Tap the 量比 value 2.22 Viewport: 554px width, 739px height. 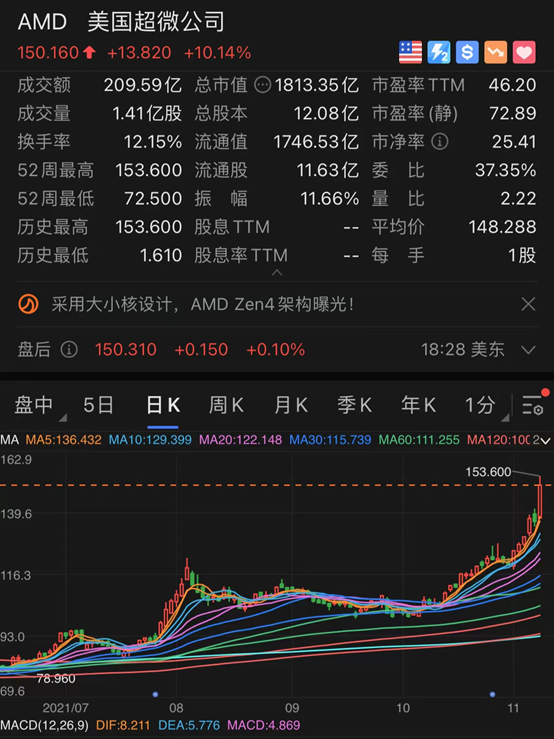click(x=518, y=198)
